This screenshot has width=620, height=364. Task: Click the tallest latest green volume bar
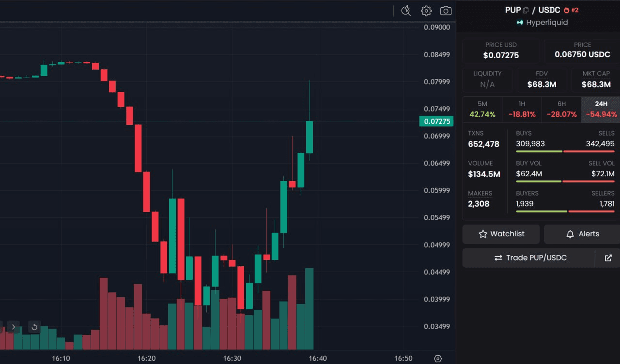[x=310, y=309]
